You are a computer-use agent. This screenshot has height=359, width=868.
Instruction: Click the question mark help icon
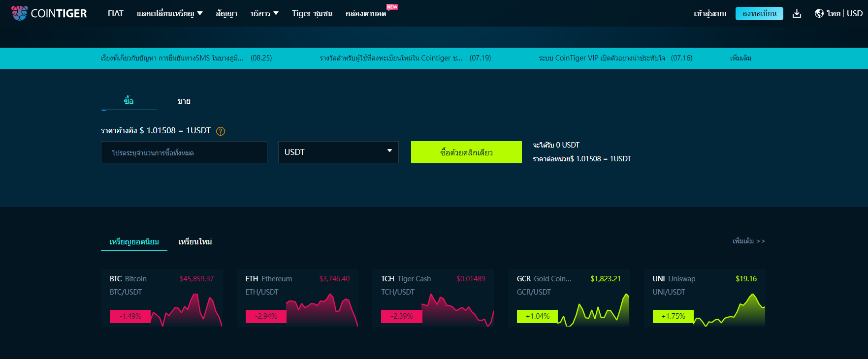point(221,131)
